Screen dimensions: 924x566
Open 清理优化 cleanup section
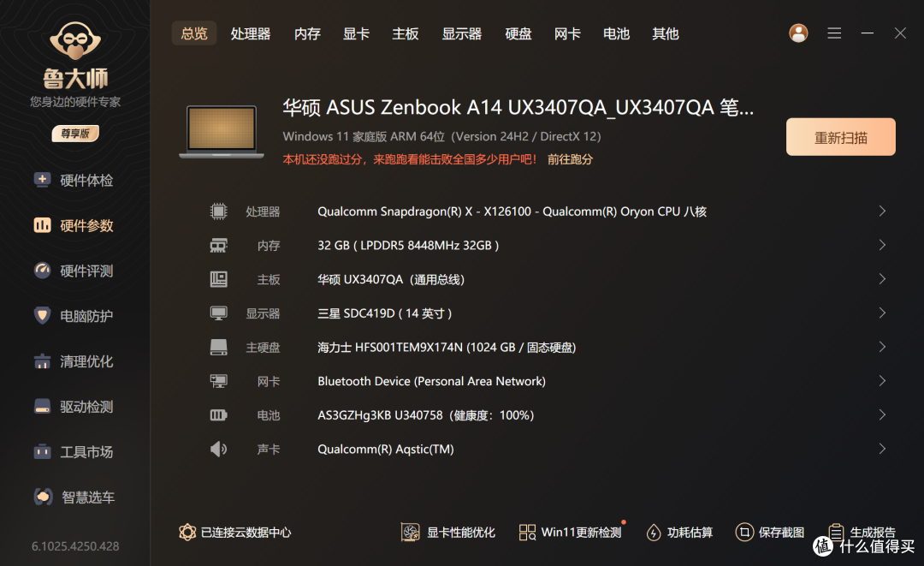pyautogui.click(x=74, y=361)
